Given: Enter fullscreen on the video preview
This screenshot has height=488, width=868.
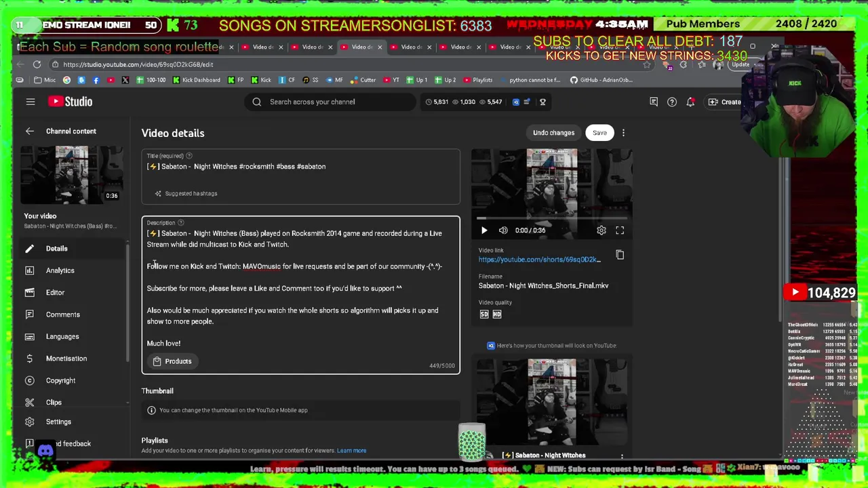Looking at the screenshot, I should coord(620,230).
